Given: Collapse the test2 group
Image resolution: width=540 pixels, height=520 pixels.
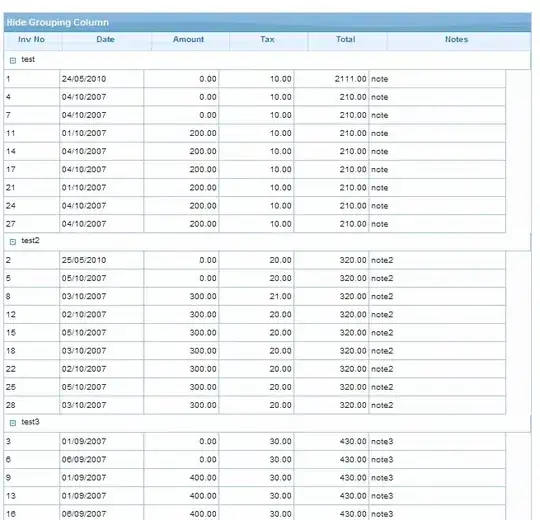Looking at the screenshot, I should pyautogui.click(x=13, y=242).
